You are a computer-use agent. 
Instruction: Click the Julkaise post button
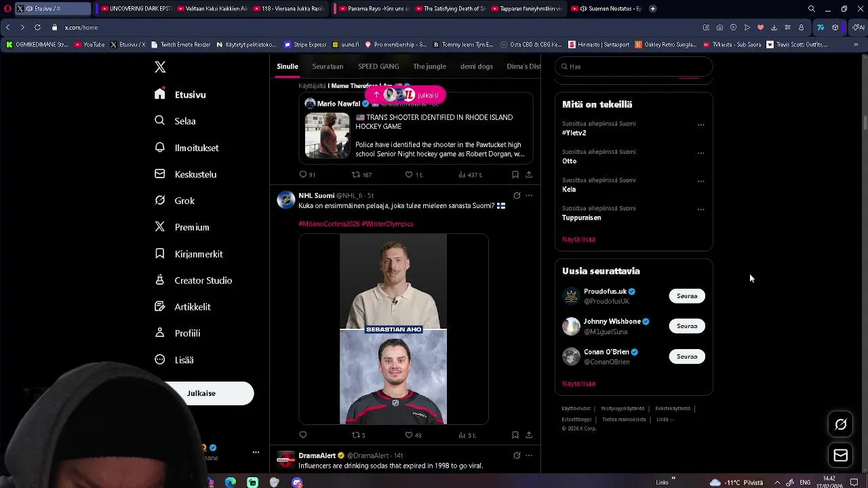pos(201,393)
